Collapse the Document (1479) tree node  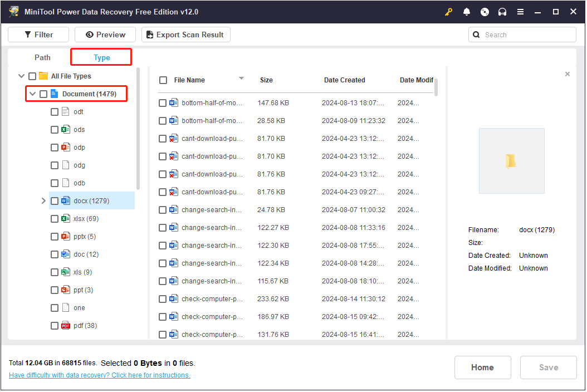tap(32, 94)
